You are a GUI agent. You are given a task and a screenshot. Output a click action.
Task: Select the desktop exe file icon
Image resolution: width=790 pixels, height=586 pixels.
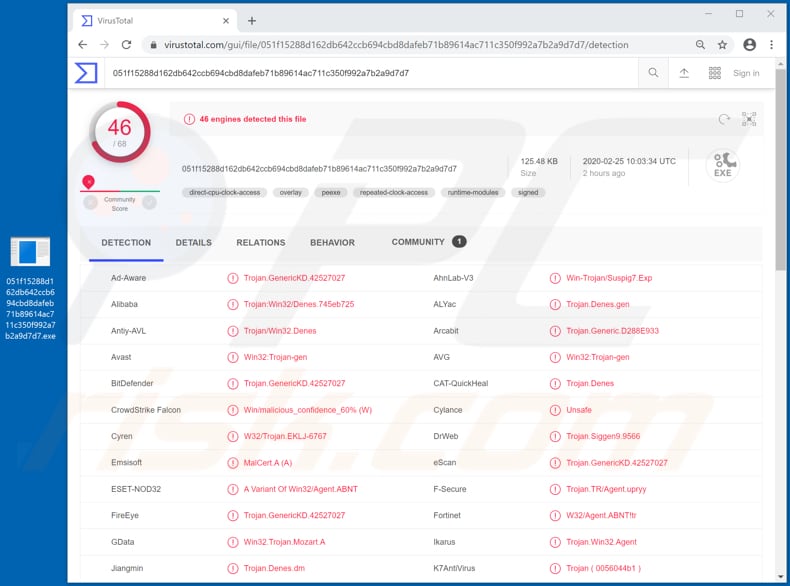(x=30, y=251)
